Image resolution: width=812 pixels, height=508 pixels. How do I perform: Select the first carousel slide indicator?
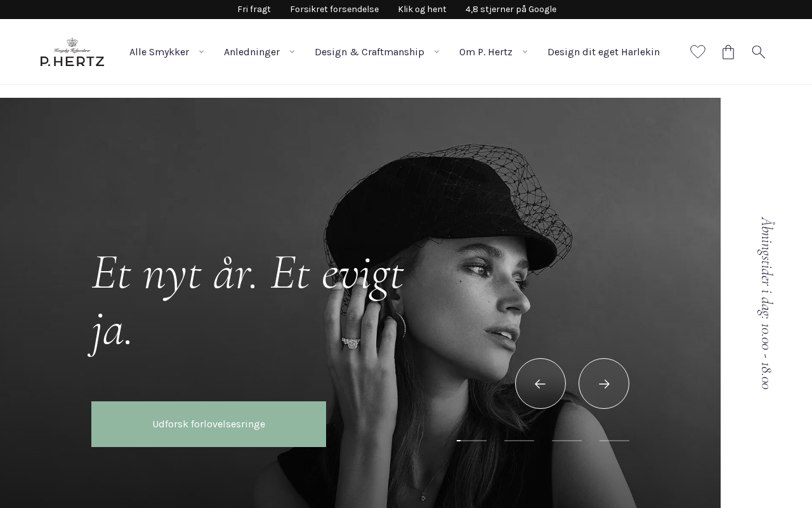click(471, 440)
